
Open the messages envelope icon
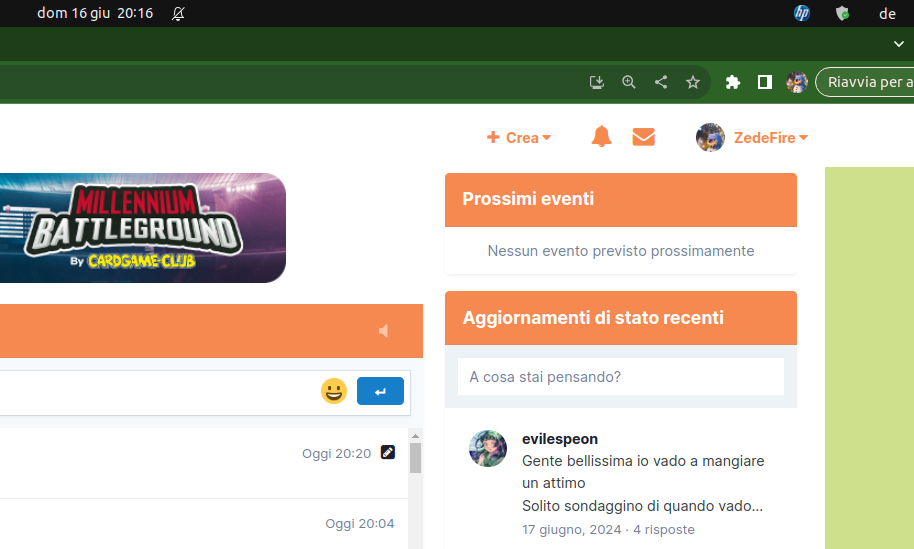click(644, 137)
